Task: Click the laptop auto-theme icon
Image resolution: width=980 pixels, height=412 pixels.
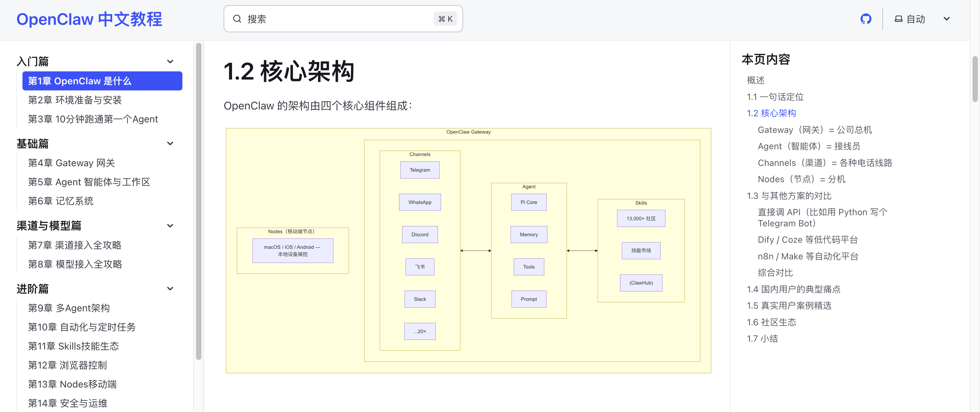Action: pyautogui.click(x=898, y=19)
